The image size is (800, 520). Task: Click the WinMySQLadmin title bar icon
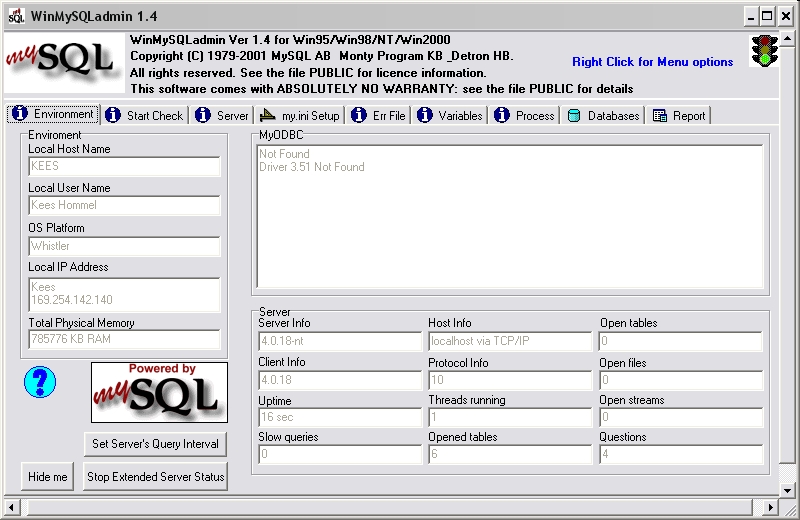point(16,16)
